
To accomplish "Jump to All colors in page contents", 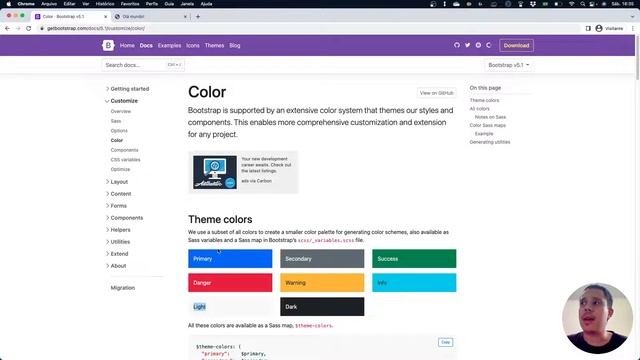I will tap(479, 109).
